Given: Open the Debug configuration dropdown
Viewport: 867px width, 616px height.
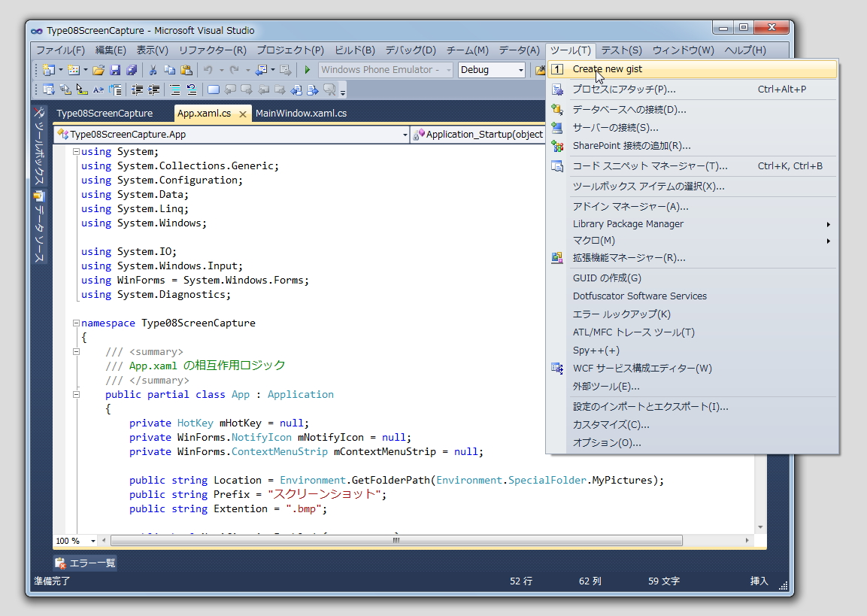Looking at the screenshot, I should (520, 70).
